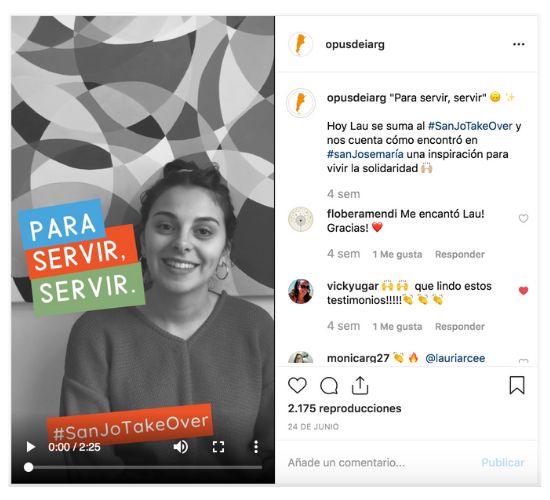Open fullscreen mode for the video
This screenshot has height=500, width=550.
(218, 447)
